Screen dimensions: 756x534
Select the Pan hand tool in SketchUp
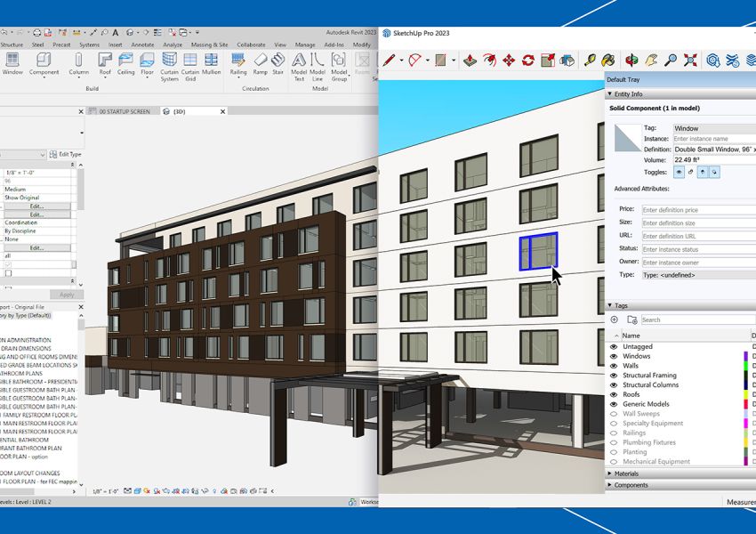click(651, 61)
